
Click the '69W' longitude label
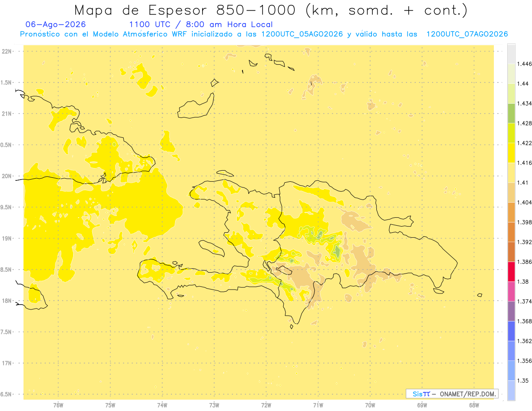pyautogui.click(x=422, y=405)
